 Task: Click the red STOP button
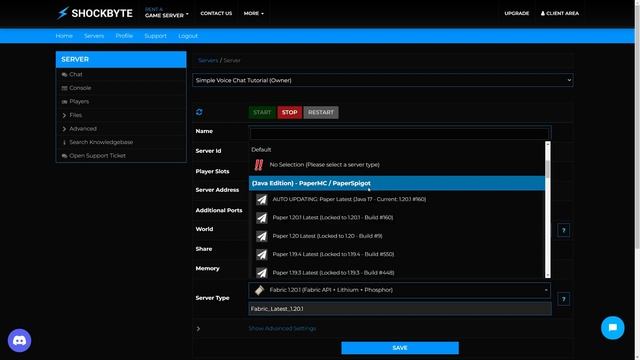tap(289, 112)
